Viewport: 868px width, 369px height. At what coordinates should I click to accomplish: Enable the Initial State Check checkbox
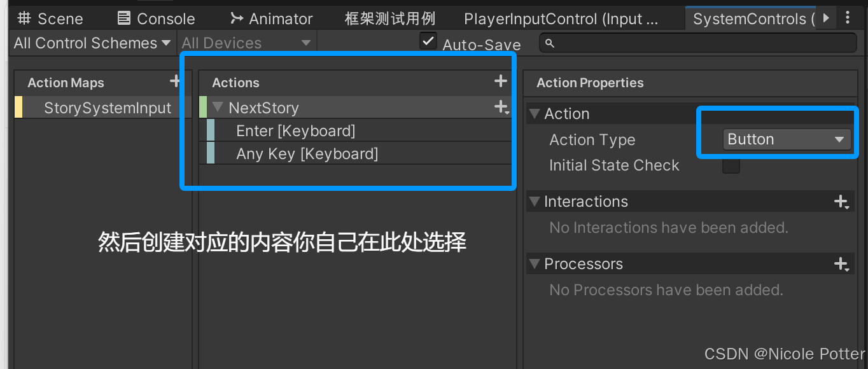731,165
